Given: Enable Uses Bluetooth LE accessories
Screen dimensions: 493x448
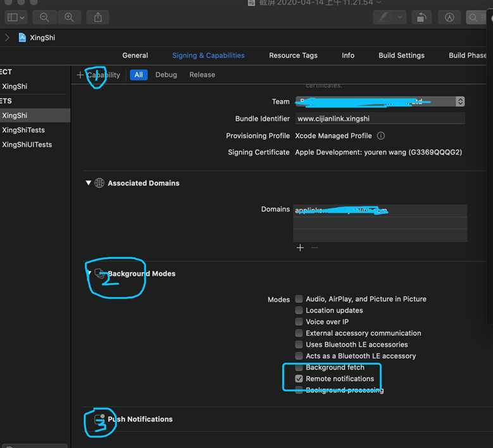Looking at the screenshot, I should coord(299,345).
